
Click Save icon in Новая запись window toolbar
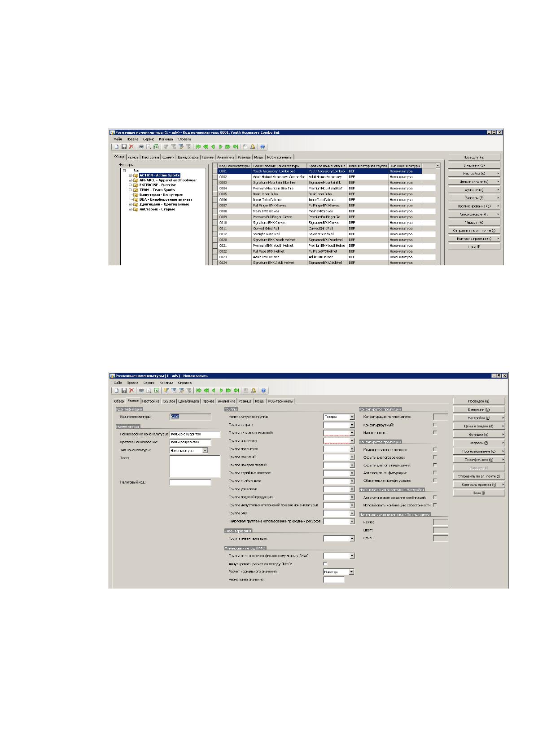(123, 391)
